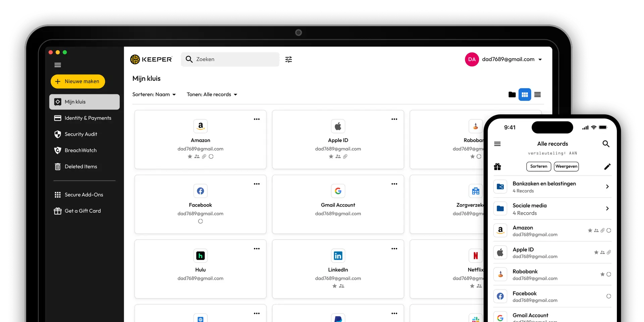Image resolution: width=644 pixels, height=322 pixels.
Task: Open the phone hamburger menu
Action: click(497, 144)
